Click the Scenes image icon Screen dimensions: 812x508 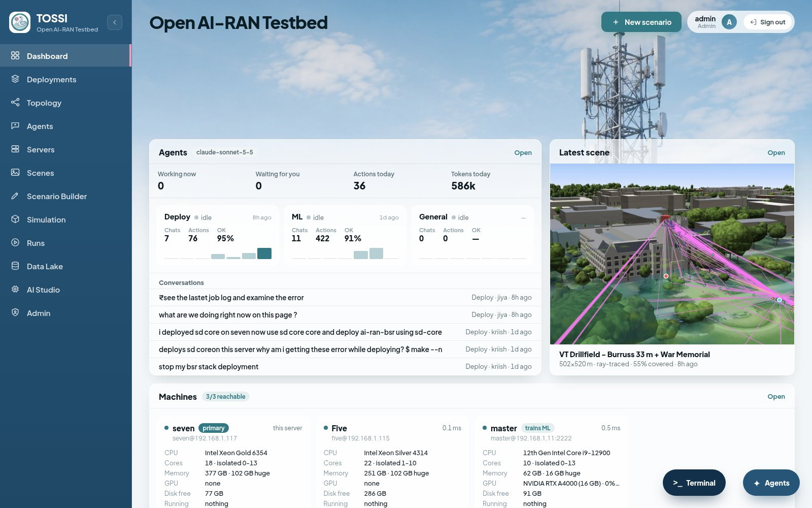(x=15, y=172)
